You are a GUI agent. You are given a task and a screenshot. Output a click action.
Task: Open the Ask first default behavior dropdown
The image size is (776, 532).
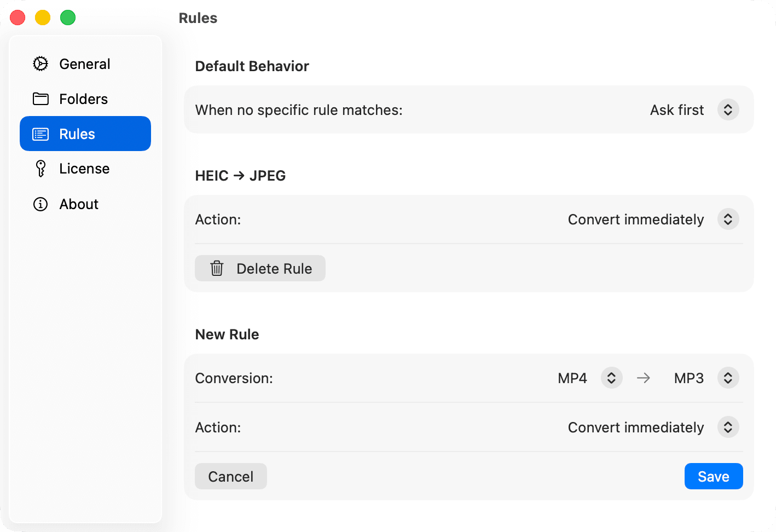coord(728,109)
